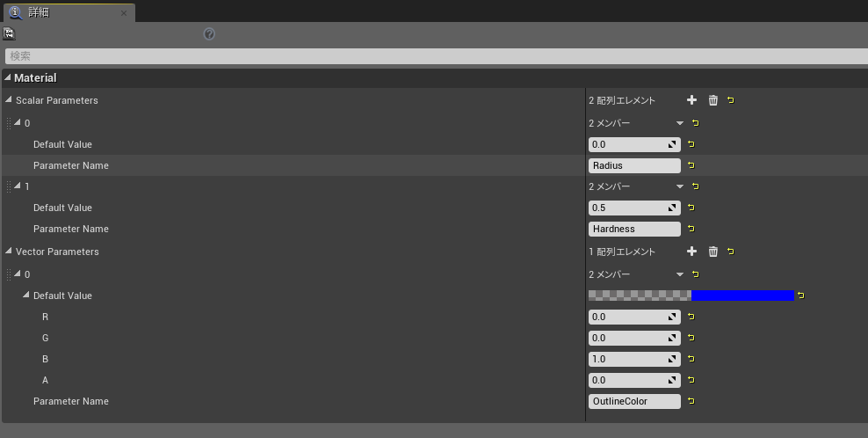Reset the OutlineColor parameter name to default
Screen dimensions: 868x438
pyautogui.click(x=691, y=401)
